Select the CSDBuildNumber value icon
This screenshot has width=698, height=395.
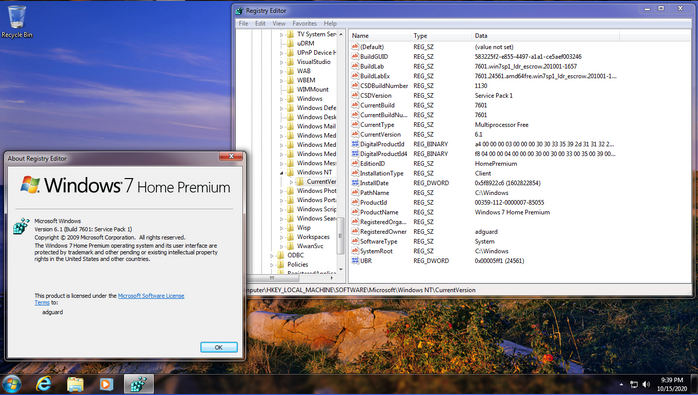pos(355,86)
